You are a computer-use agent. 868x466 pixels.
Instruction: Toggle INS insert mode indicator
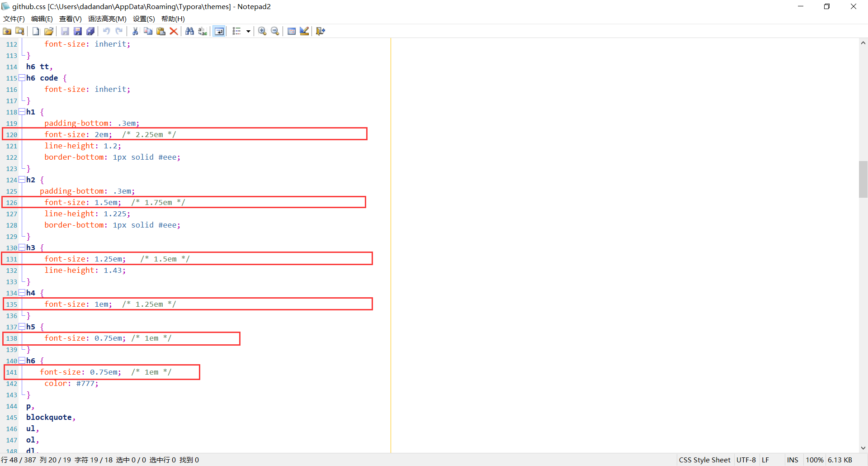pyautogui.click(x=793, y=460)
